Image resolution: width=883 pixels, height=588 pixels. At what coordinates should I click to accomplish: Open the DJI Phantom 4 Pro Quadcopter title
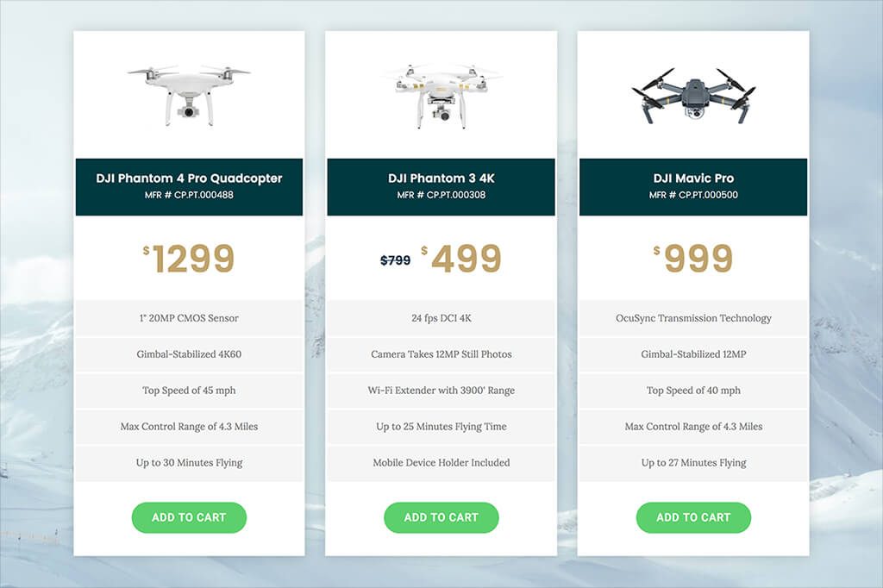(x=189, y=178)
